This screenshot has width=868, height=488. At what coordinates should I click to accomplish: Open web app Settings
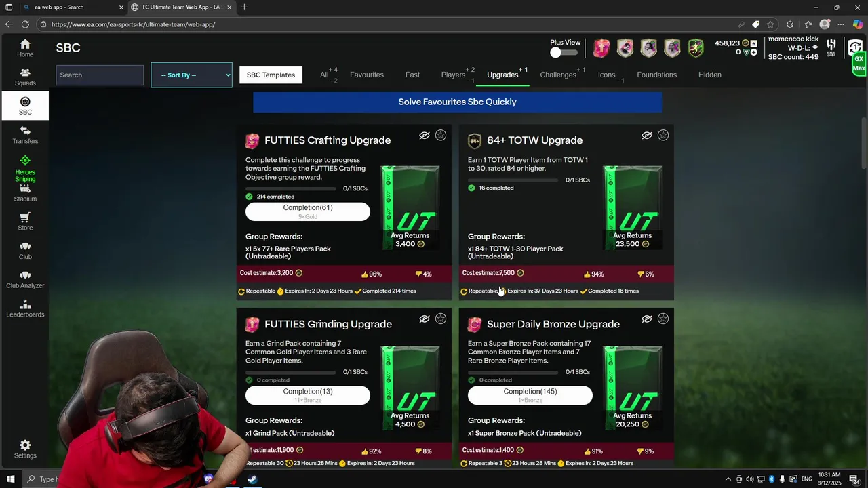pos(25,449)
